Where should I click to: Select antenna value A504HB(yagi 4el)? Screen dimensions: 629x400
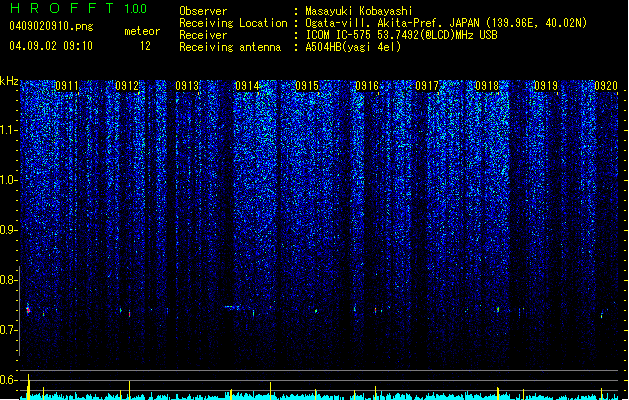click(353, 47)
